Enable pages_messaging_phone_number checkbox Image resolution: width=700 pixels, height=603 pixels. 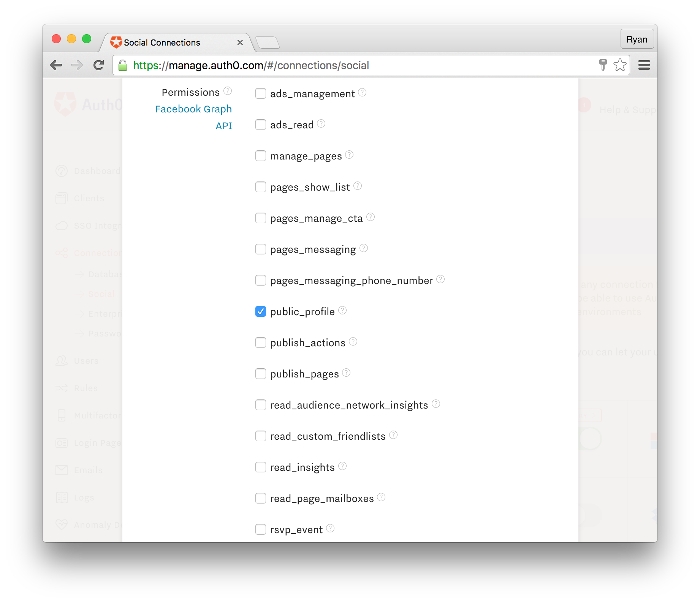click(261, 280)
